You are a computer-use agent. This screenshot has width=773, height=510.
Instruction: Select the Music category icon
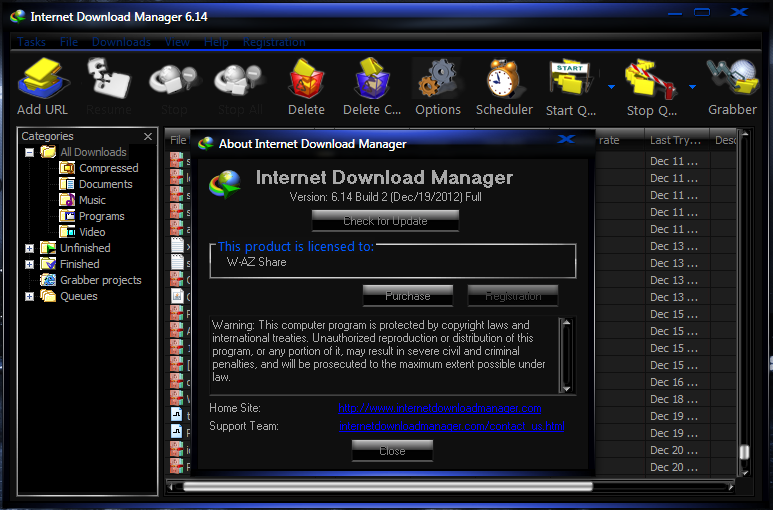point(67,200)
